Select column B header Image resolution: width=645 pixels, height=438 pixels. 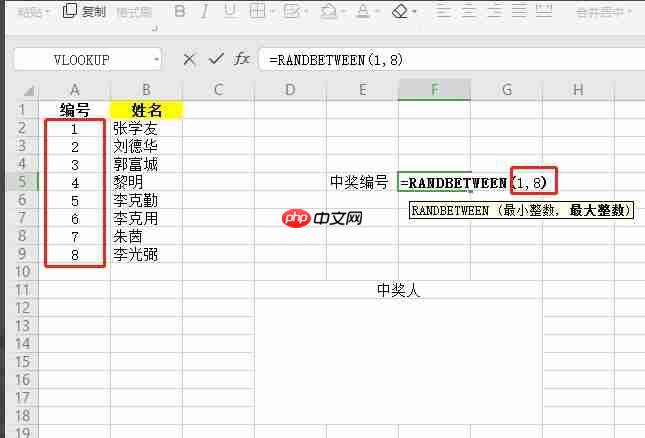146,89
